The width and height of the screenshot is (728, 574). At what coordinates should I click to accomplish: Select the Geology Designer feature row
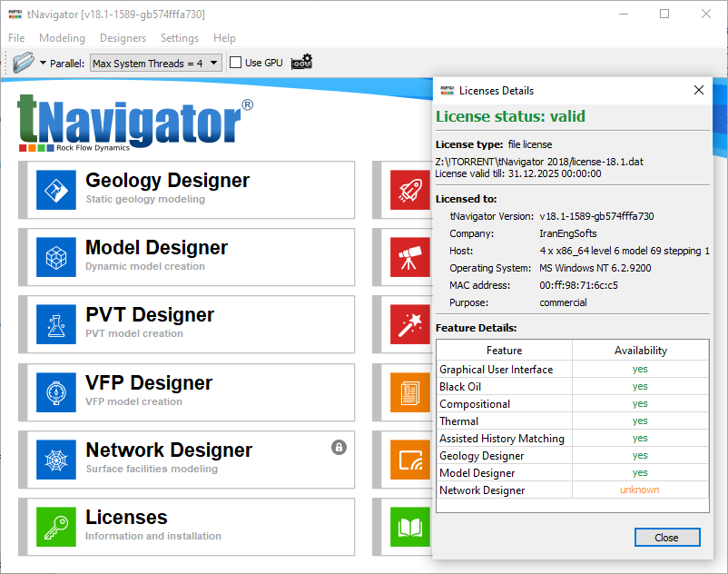[573, 455]
